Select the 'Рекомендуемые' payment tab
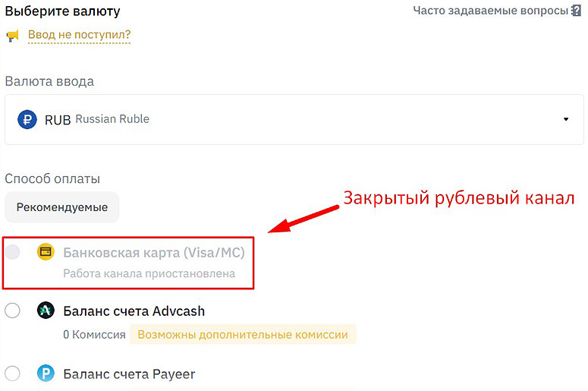 pyautogui.click(x=62, y=207)
